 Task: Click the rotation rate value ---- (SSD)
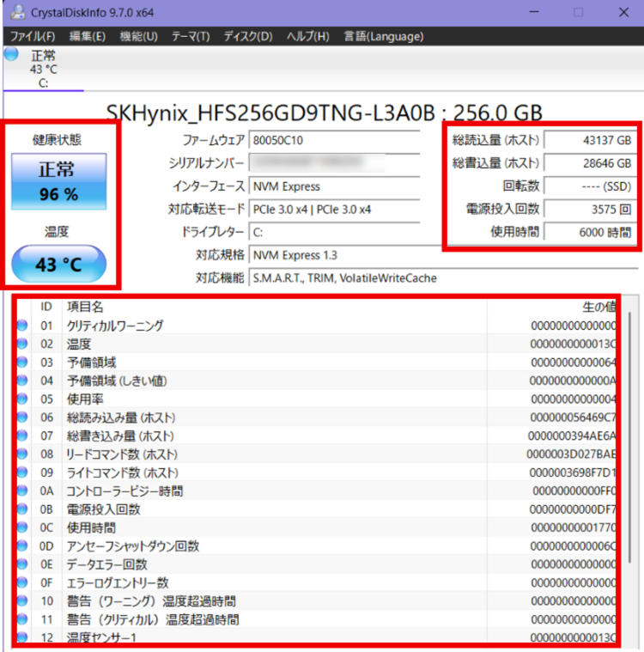coord(590,186)
